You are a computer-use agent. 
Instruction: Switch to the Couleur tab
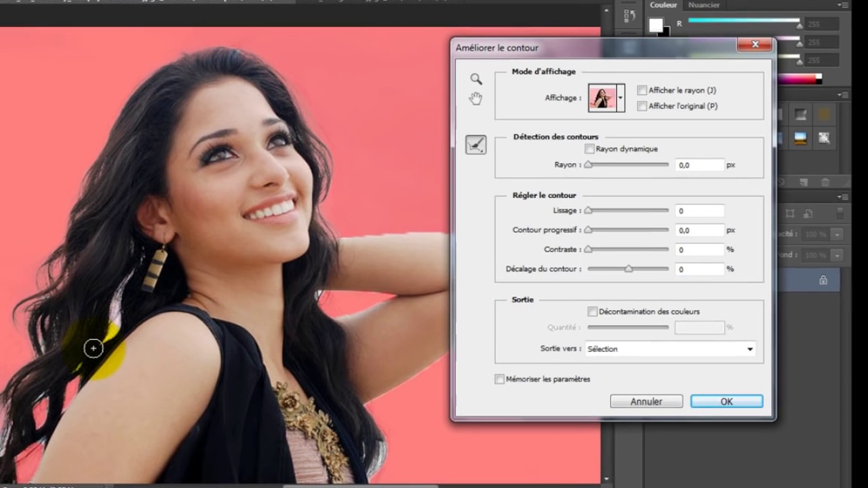click(663, 5)
